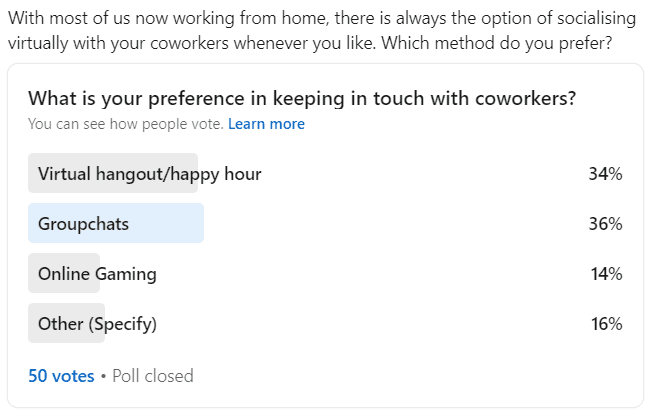Click the post text about working from home

coord(322,31)
